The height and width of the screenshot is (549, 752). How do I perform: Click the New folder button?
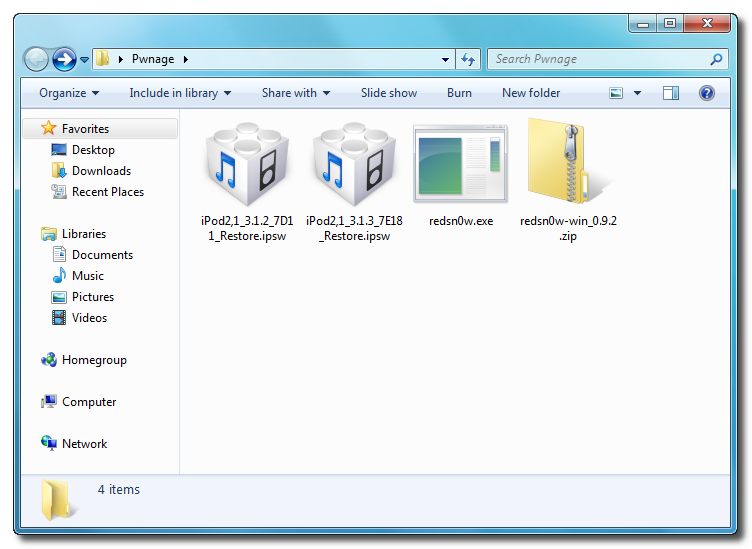point(531,93)
